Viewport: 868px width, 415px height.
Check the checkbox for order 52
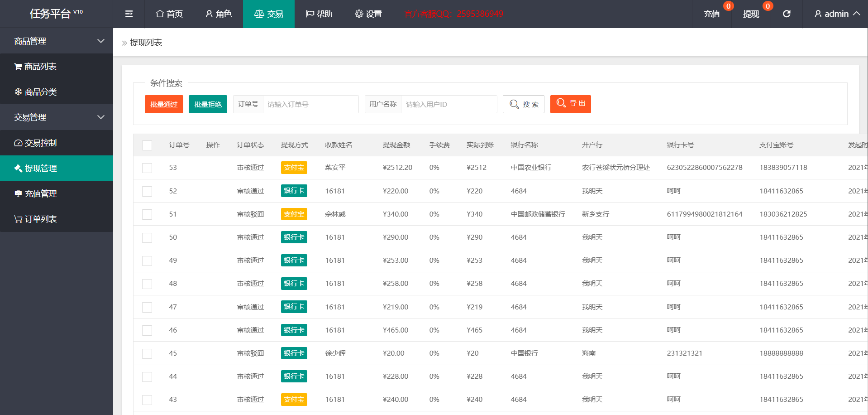click(147, 191)
